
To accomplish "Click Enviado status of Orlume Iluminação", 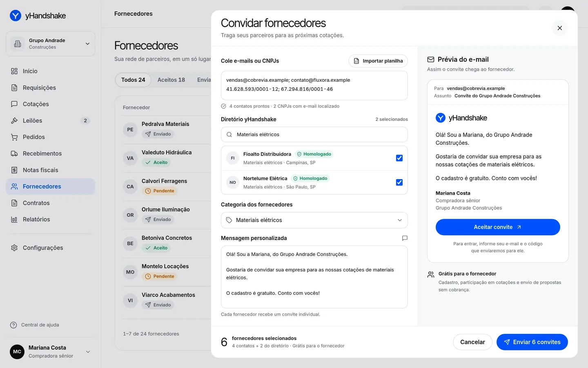I will 158,220.
